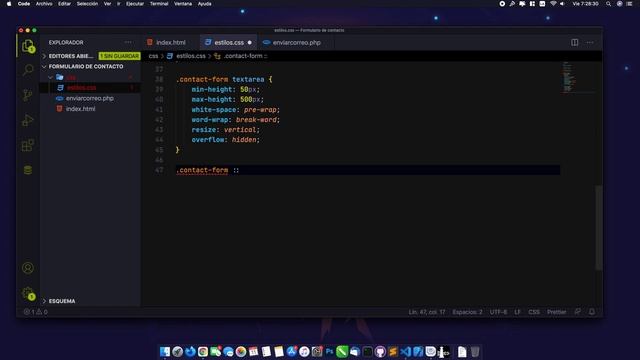Open Spotlight search in menu bar
Screen dimensions: 640x360
(x=609, y=4)
